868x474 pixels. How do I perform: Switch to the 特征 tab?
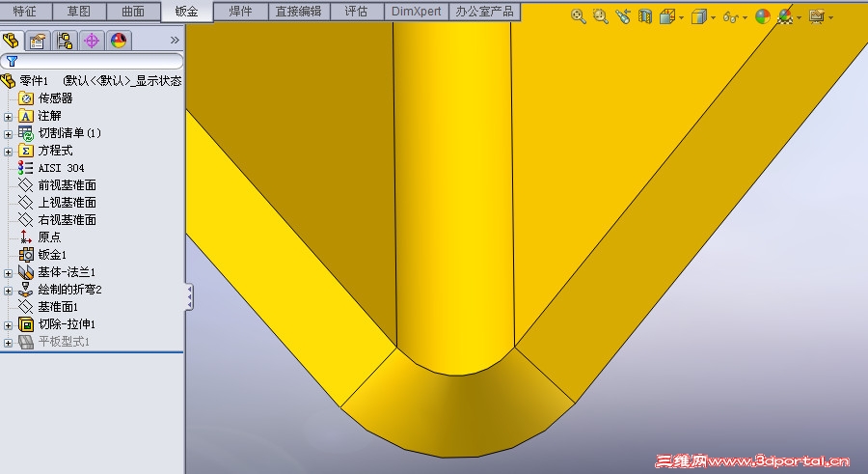[25, 11]
